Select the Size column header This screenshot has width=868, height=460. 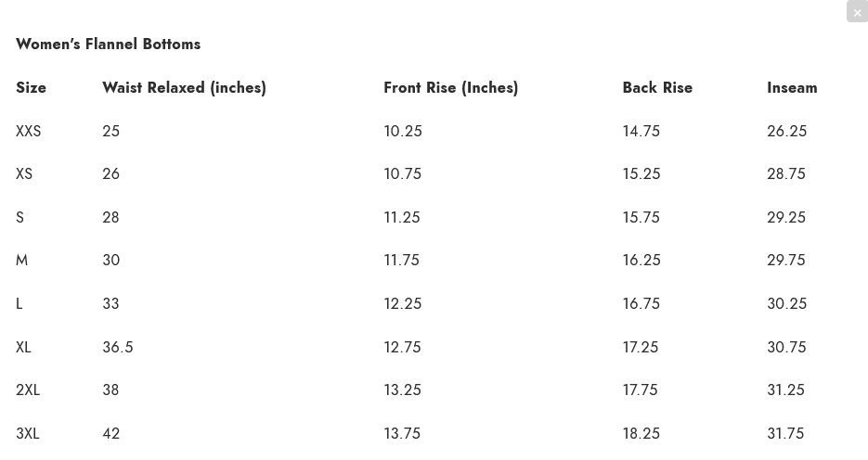[31, 87]
